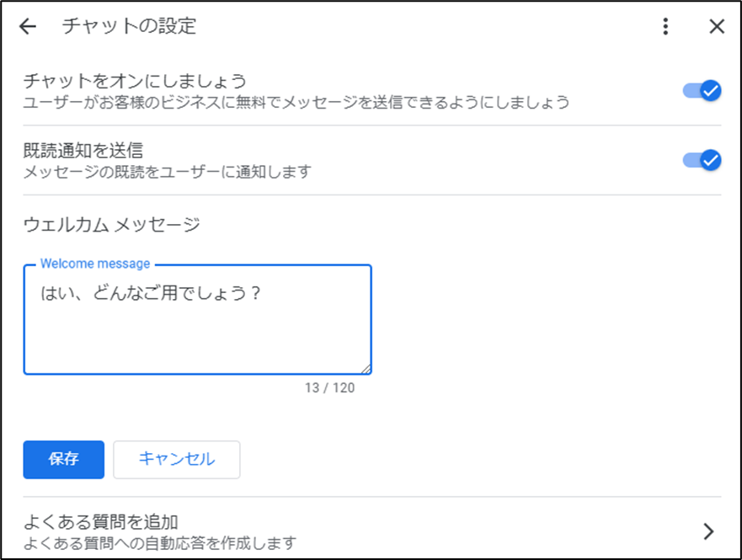
Task: Close the chat settings panel with X
Action: [717, 26]
